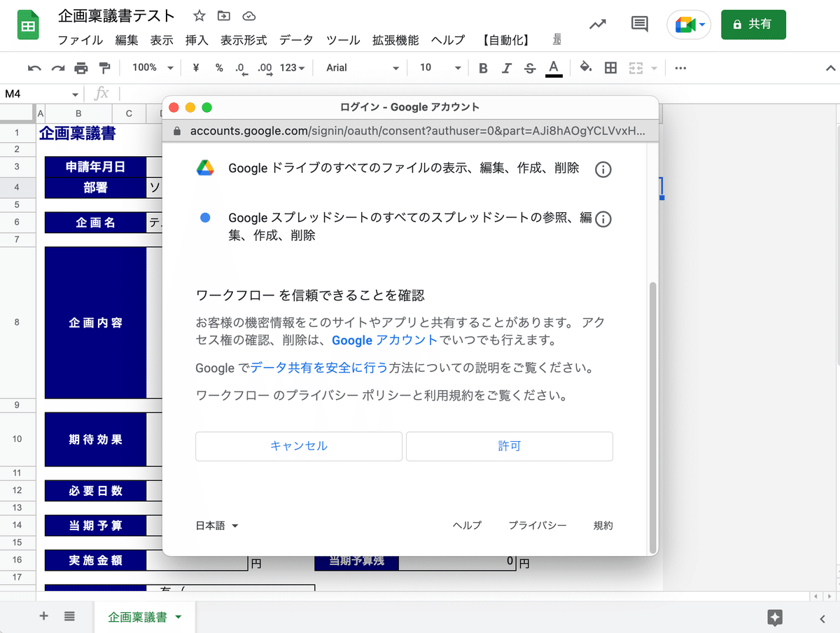This screenshot has height=633, width=840.
Task: Open the データ menu
Action: tap(296, 40)
